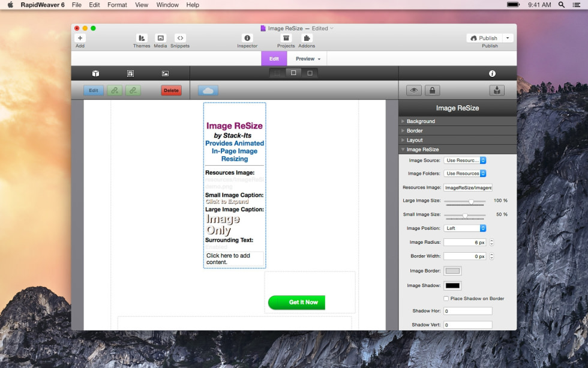Click the green add link button

coord(115,91)
